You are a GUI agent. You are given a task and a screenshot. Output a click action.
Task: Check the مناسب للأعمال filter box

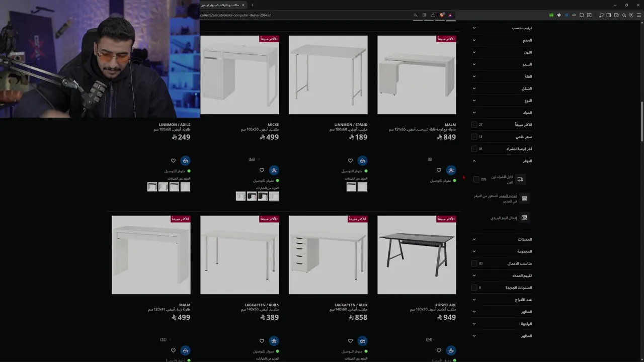coord(474,263)
